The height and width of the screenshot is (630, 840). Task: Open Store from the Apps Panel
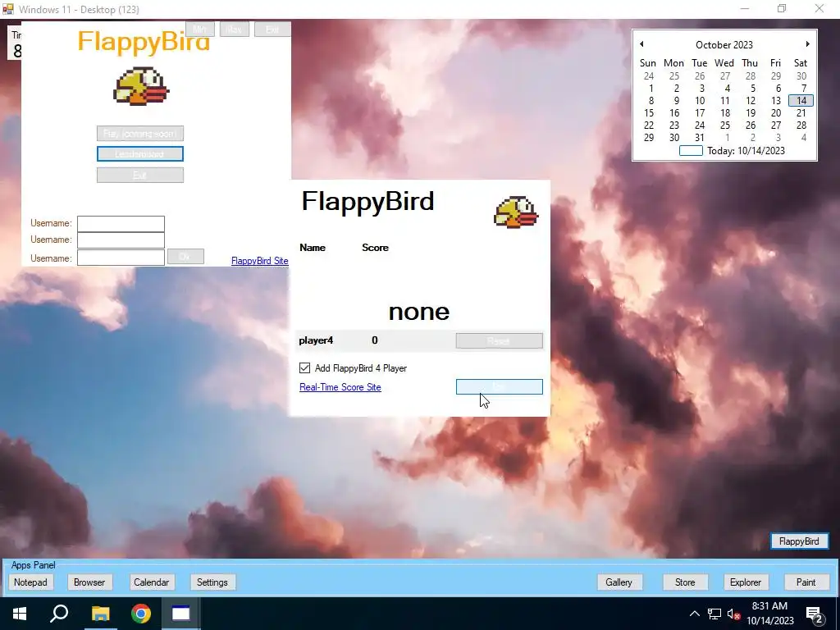pyautogui.click(x=685, y=582)
